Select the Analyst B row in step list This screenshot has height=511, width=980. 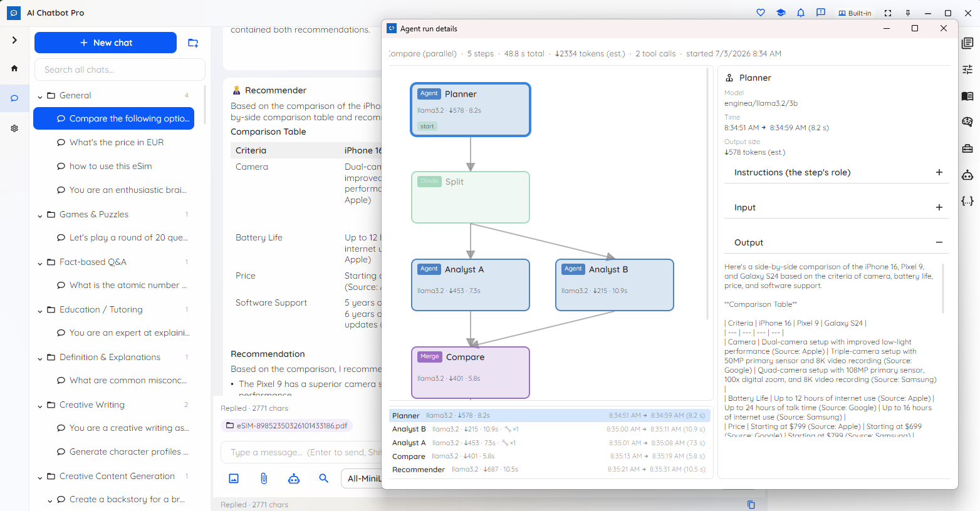[x=550, y=429]
